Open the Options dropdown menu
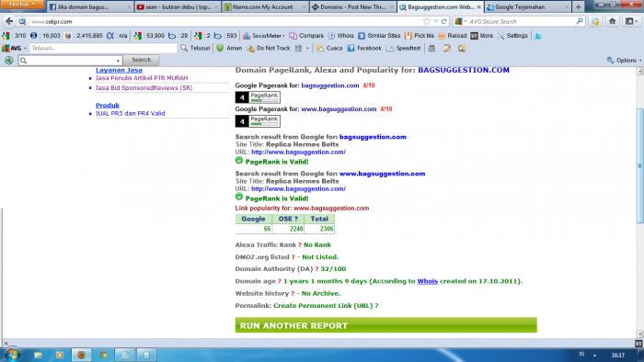The width and height of the screenshot is (644, 362). [624, 61]
